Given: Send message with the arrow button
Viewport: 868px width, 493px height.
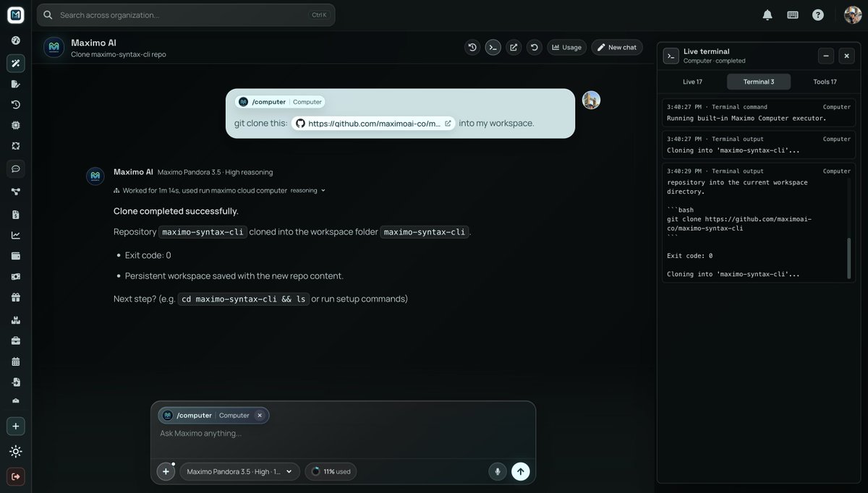Looking at the screenshot, I should pos(520,471).
